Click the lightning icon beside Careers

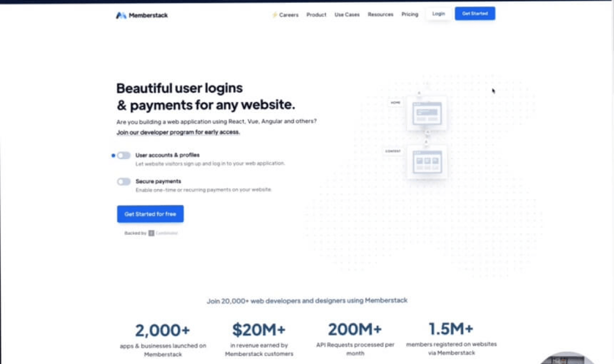tap(275, 15)
